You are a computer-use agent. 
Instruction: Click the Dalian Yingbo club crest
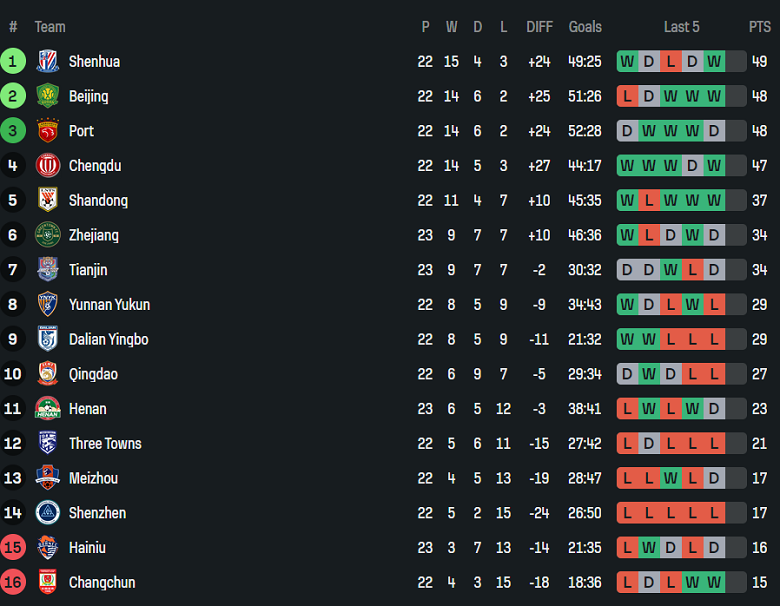47,339
